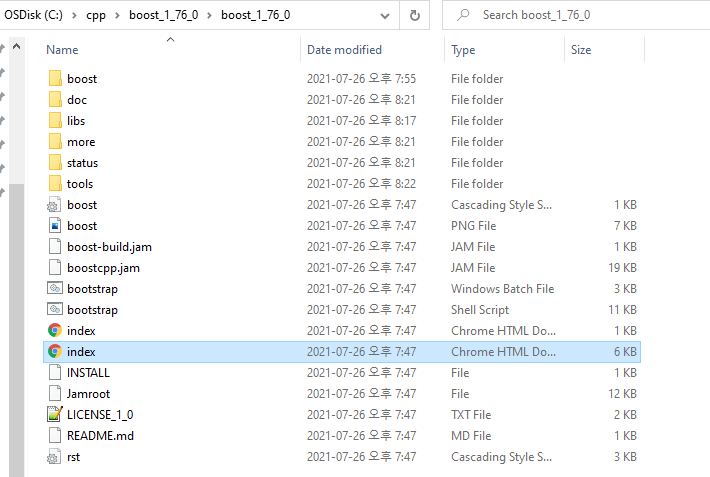Select the more folder name
Viewport: 710px width, 477px height.
pyautogui.click(x=81, y=142)
